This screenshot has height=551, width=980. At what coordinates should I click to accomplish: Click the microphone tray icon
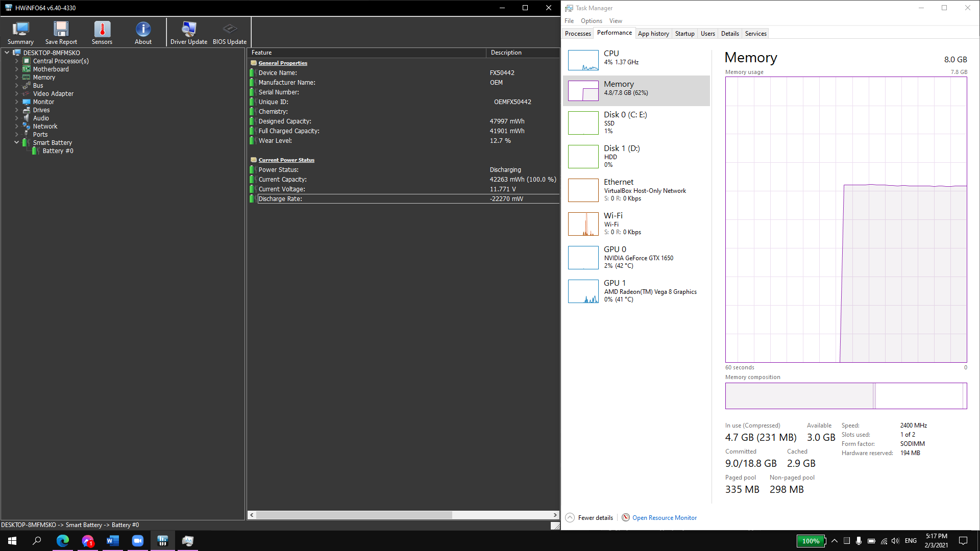[x=859, y=541]
